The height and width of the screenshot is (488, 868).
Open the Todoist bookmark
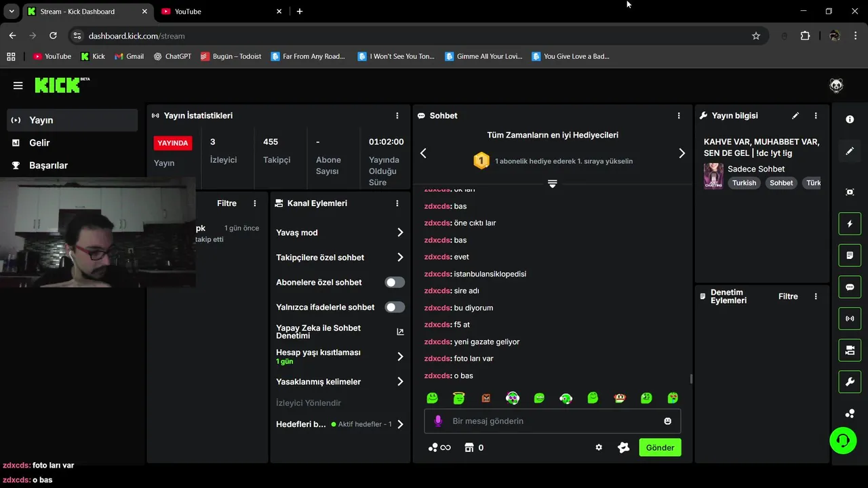[231, 56]
